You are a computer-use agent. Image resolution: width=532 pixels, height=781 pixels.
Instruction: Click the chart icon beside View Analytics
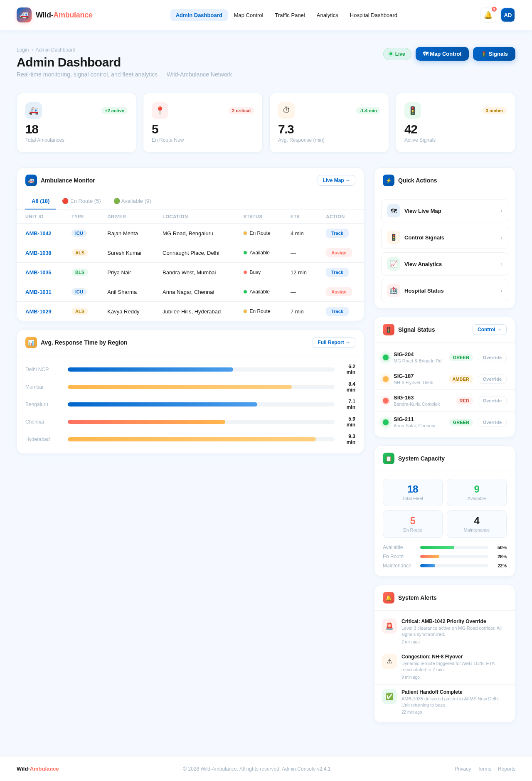point(394,264)
